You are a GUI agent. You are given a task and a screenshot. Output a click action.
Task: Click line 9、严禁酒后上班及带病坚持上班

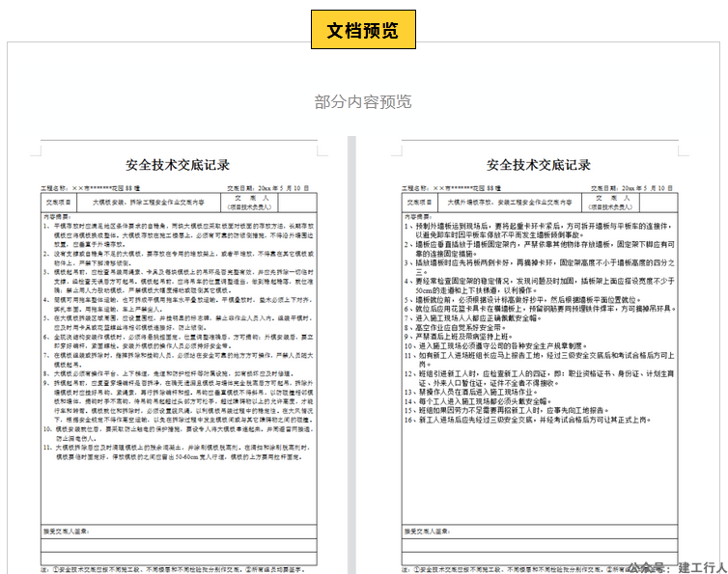[459, 337]
